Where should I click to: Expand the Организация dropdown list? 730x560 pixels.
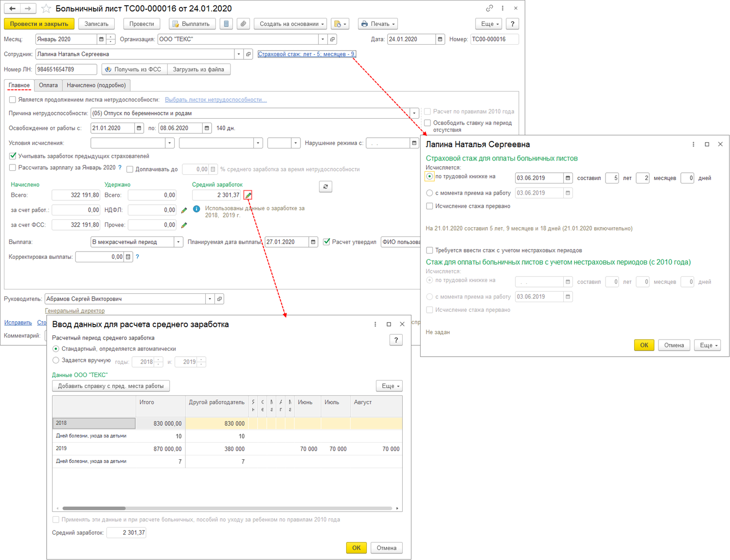click(x=322, y=39)
